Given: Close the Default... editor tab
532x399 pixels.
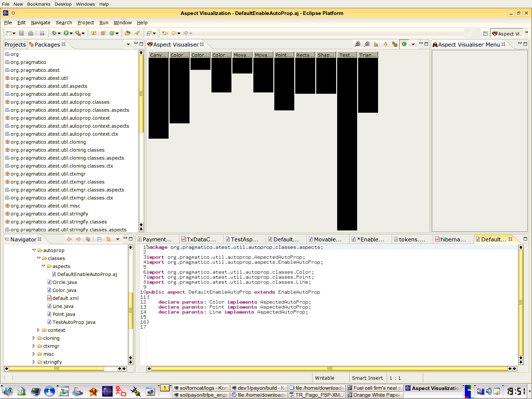Looking at the screenshot, I should coord(510,239).
